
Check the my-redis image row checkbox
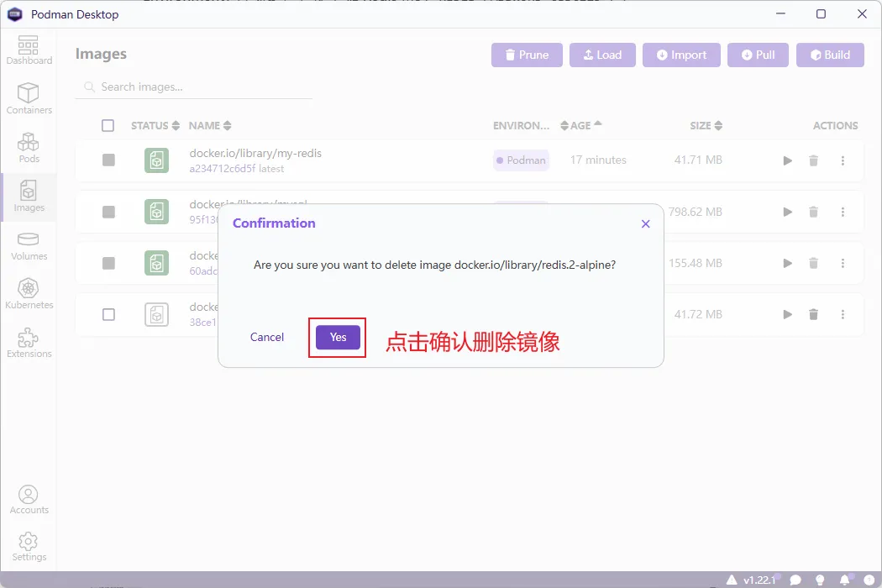click(108, 160)
